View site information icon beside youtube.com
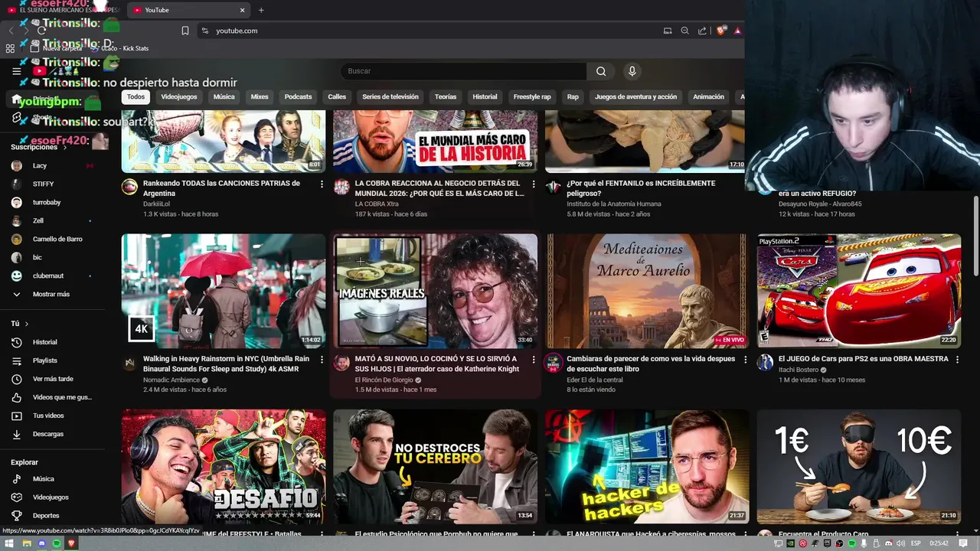The height and width of the screenshot is (551, 980). tap(204, 31)
